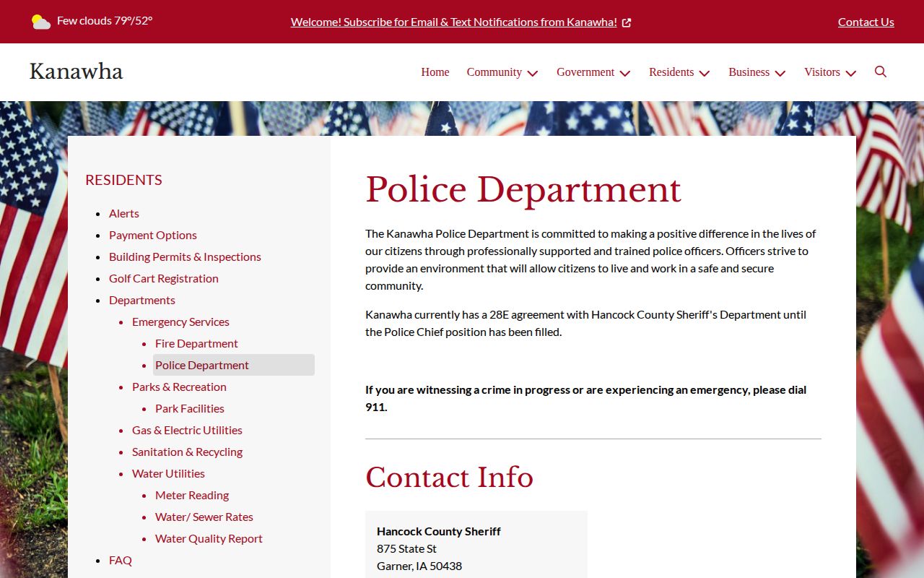
Task: Open the Alerts sidebar link
Action: tap(124, 213)
